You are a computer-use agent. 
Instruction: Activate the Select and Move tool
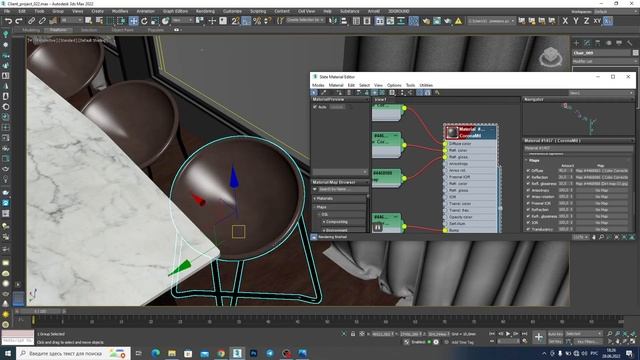[x=133, y=21]
